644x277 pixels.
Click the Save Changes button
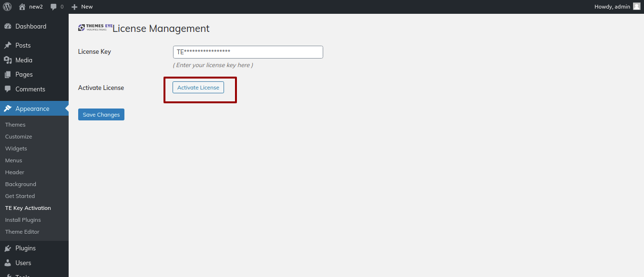pyautogui.click(x=101, y=115)
